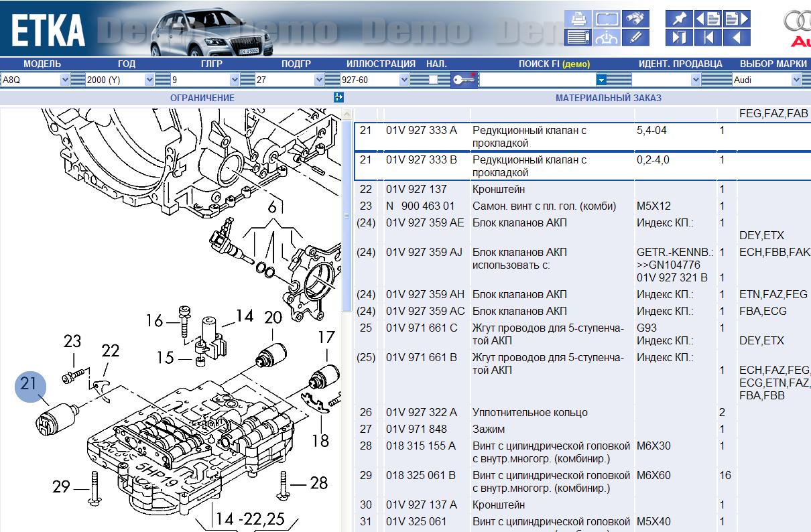Select callout 22 in the diagram

[110, 350]
